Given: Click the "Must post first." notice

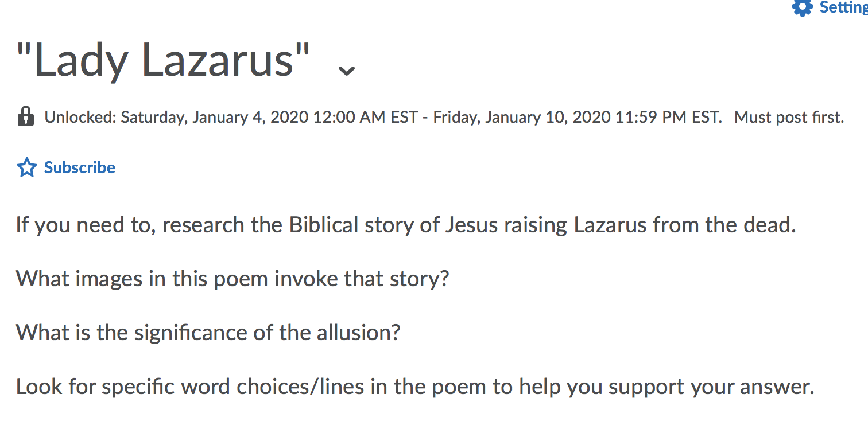Looking at the screenshot, I should point(789,118).
